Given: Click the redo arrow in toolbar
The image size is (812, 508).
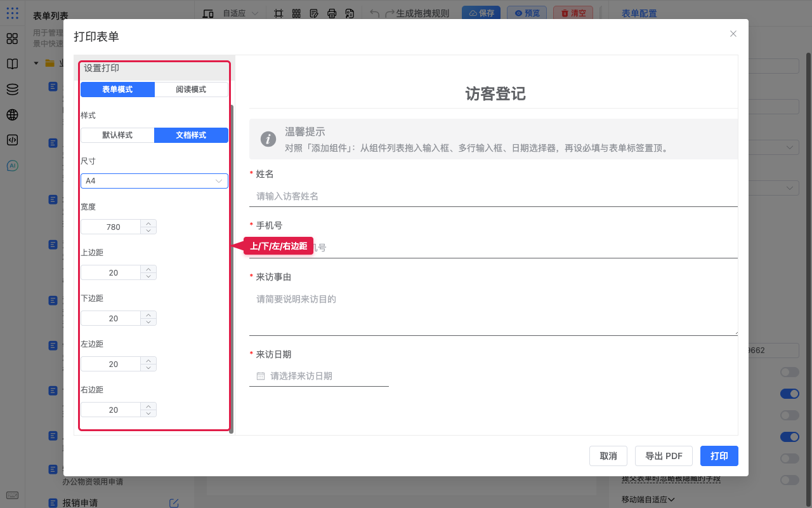Looking at the screenshot, I should [x=390, y=13].
